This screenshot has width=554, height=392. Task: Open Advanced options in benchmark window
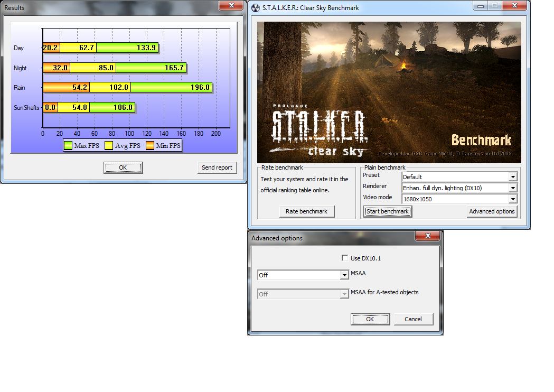(x=492, y=211)
